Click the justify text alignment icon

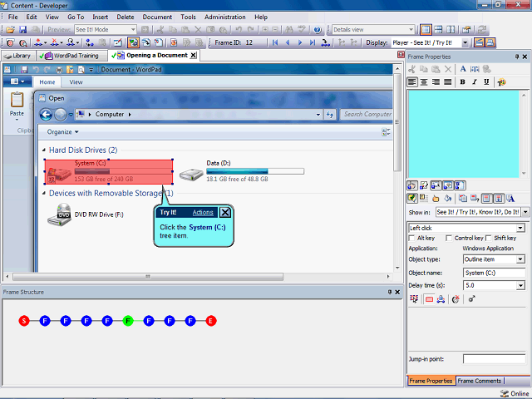coord(448,81)
